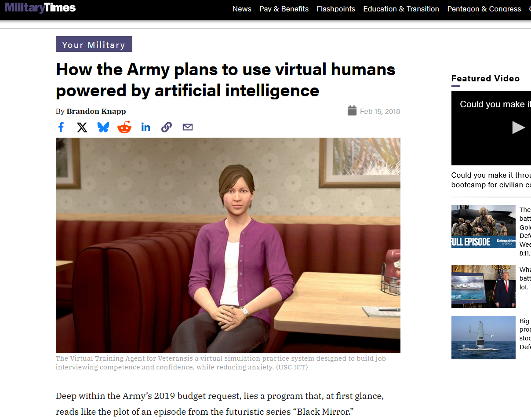Viewport: 531px width, 420px height.
Task: Click the Feb 15, 2018 date
Action: point(380,111)
